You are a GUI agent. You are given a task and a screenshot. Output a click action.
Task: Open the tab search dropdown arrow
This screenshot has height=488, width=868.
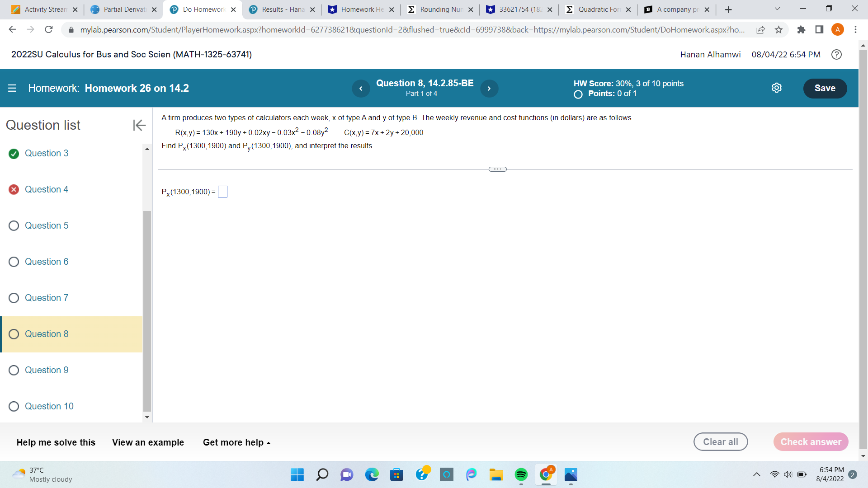[777, 9]
